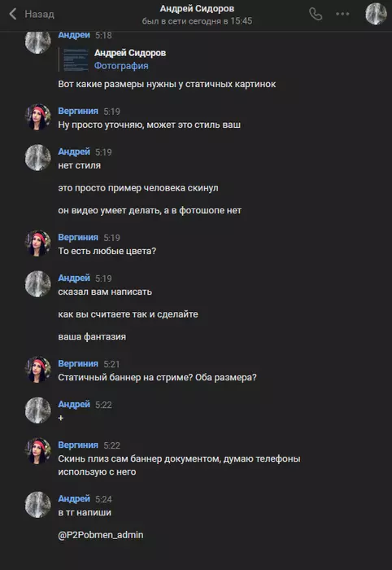Screen dimensions: 392x570
Task: Open sender name Вергиния at 5:22
Action: click(x=78, y=445)
